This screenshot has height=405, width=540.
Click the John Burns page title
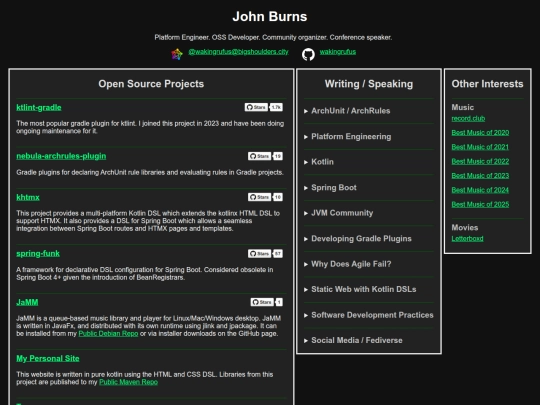point(270,17)
